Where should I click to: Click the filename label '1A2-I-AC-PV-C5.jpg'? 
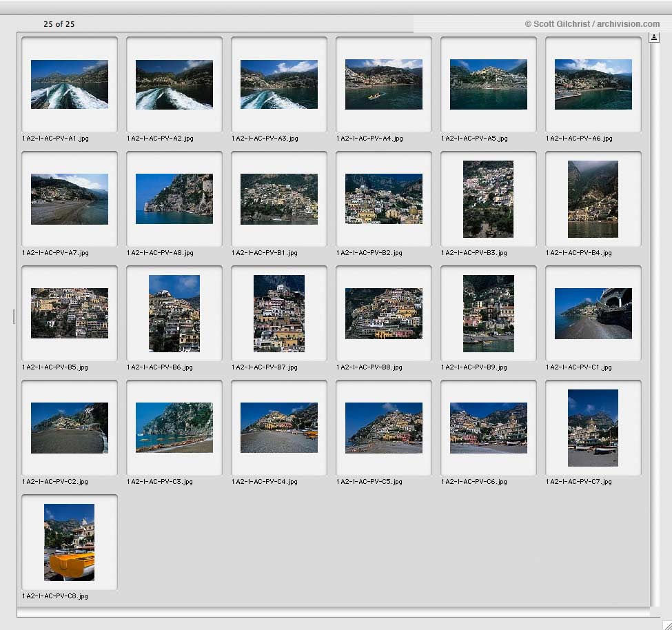click(x=369, y=482)
